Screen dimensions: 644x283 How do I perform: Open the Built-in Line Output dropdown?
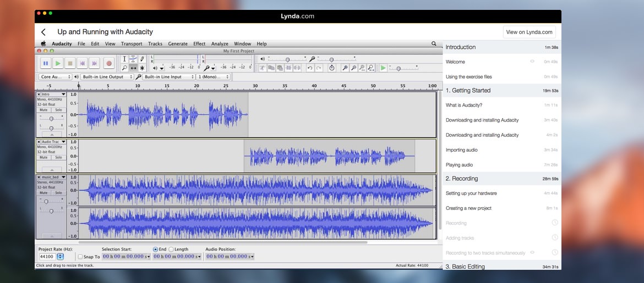tap(108, 77)
